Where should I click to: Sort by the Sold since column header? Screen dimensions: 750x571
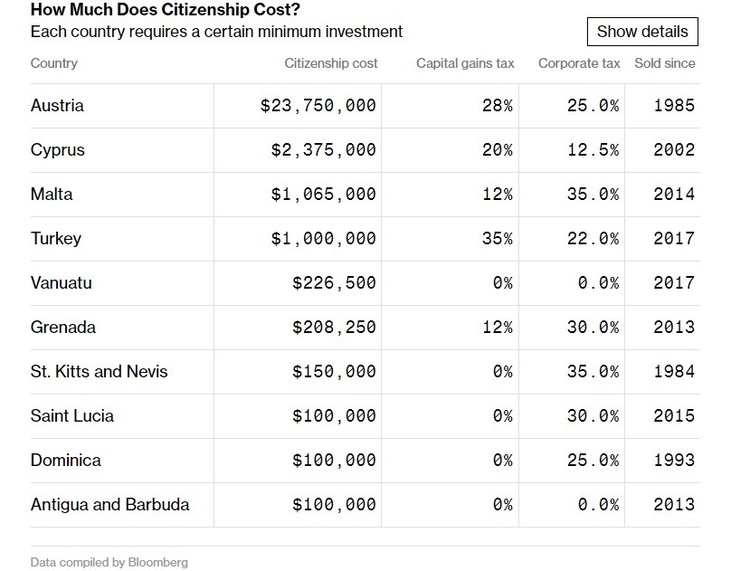(665, 63)
